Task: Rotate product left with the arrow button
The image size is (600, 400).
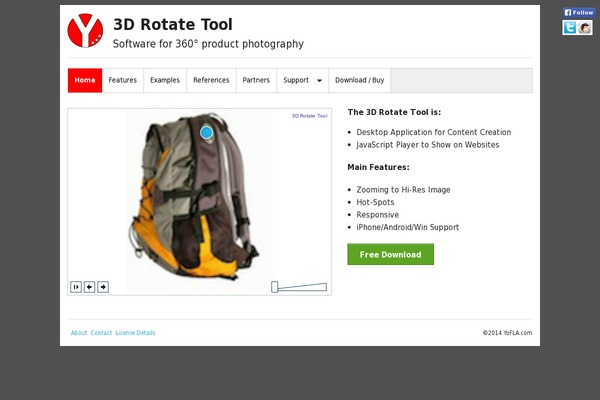Action: tap(89, 287)
